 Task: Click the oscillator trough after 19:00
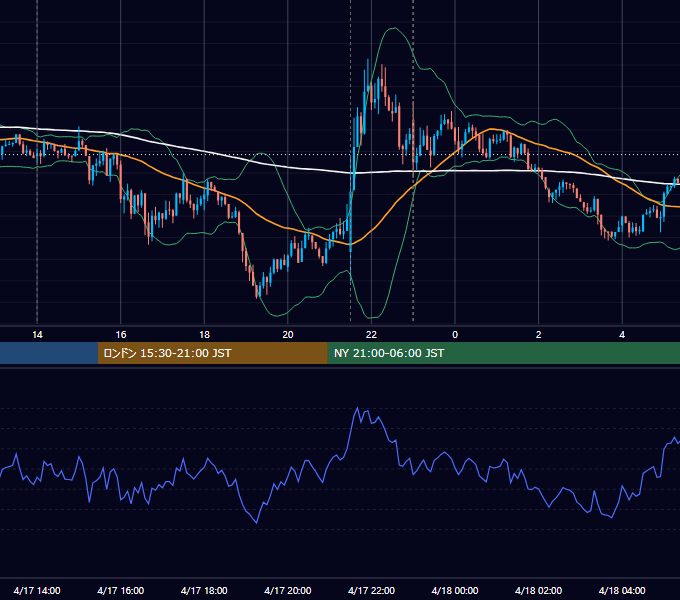pyautogui.click(x=257, y=523)
